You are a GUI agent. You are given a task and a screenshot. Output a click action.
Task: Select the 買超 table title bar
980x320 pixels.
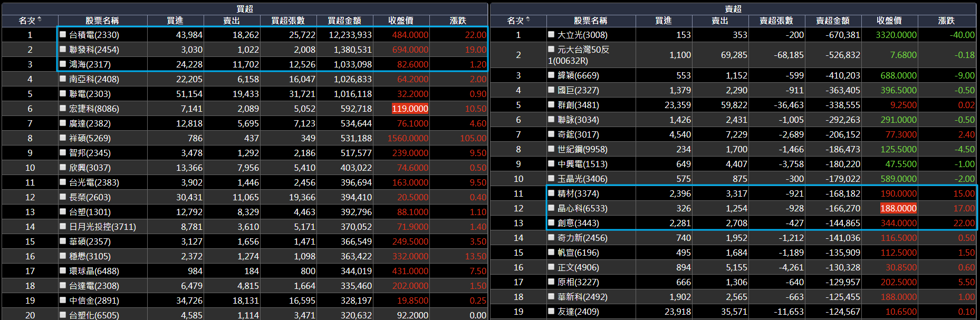pyautogui.click(x=245, y=9)
